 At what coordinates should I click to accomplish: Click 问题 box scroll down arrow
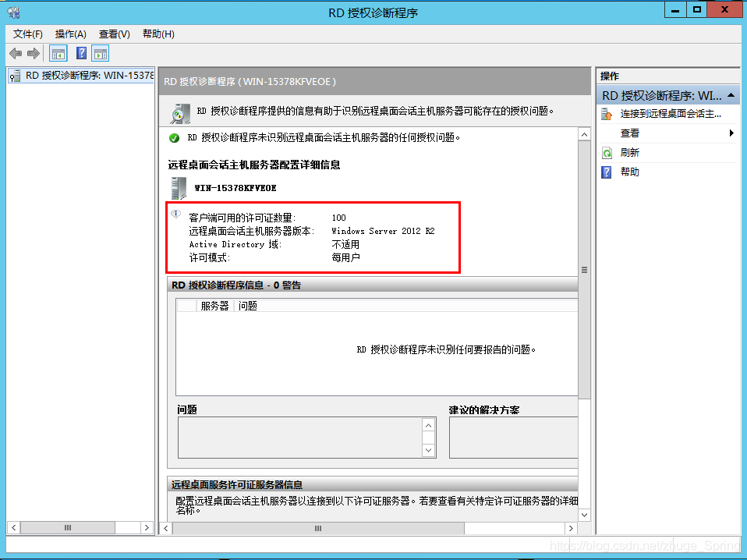tap(428, 450)
